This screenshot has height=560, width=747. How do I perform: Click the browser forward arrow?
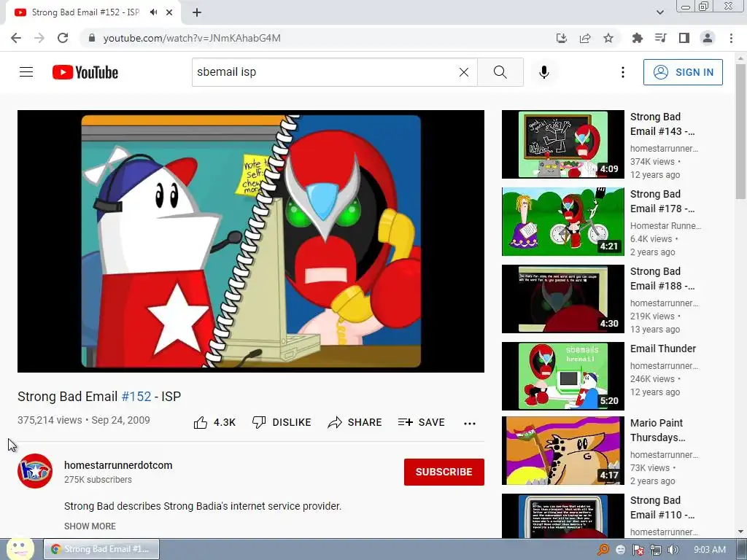point(39,38)
